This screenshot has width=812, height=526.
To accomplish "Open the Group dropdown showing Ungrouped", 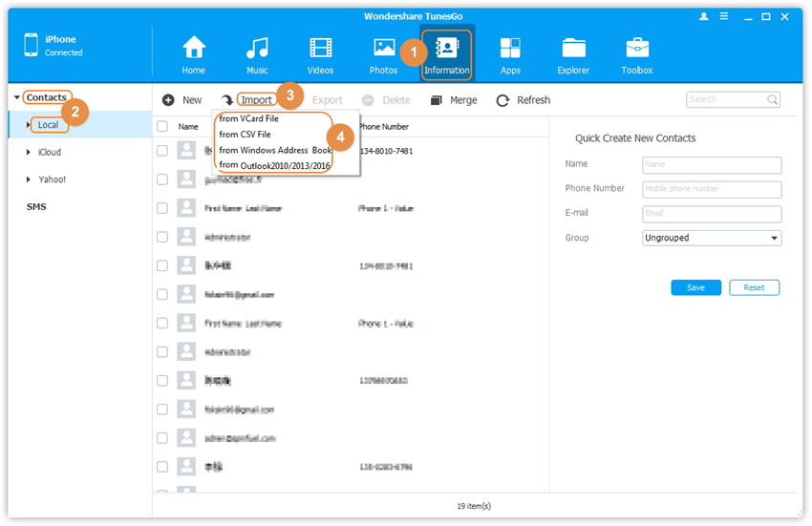I will (712, 238).
